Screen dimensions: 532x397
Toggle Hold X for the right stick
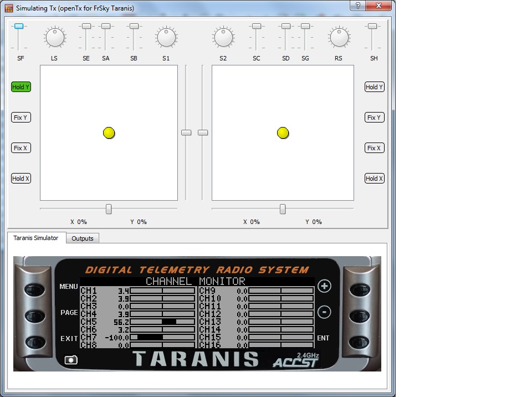375,179
